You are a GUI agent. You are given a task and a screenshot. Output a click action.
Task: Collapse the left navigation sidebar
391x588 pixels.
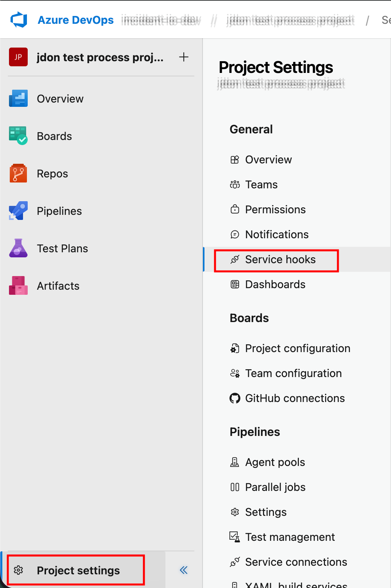183,570
